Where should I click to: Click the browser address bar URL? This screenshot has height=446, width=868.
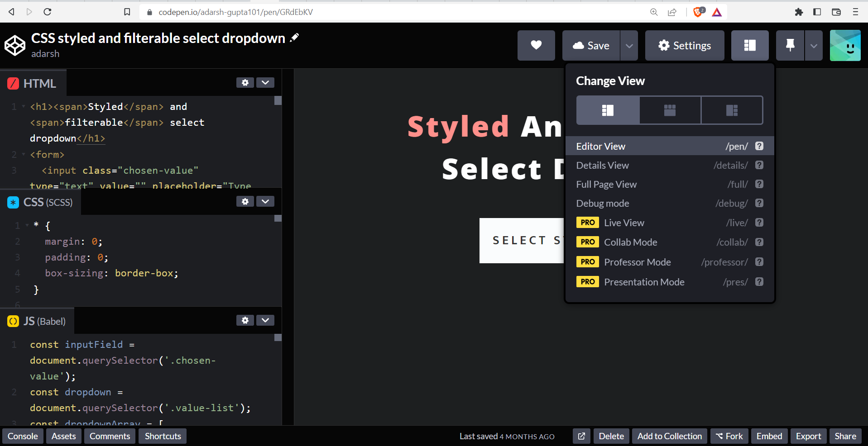[235, 12]
